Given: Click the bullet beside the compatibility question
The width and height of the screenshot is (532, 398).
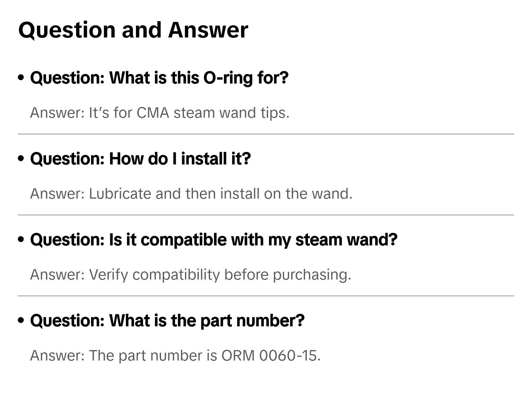Looking at the screenshot, I should (x=21, y=240).
